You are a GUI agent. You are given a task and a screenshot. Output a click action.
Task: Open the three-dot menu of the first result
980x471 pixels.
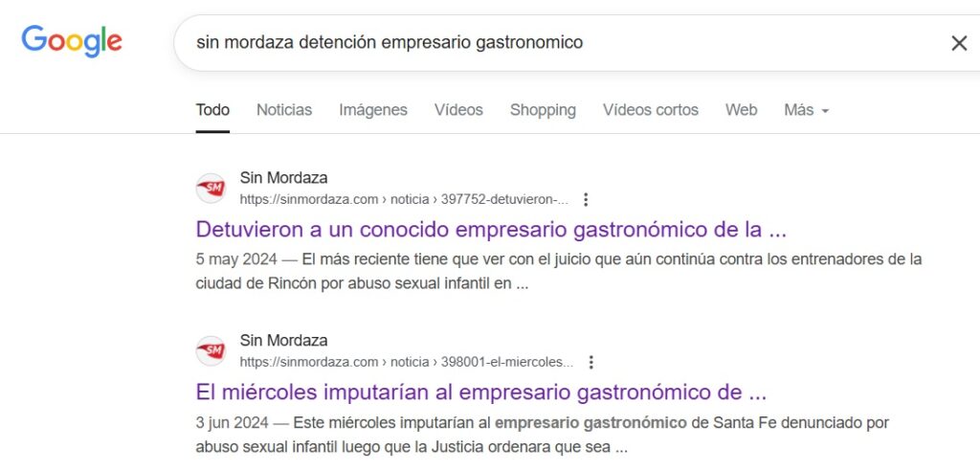[x=586, y=199]
